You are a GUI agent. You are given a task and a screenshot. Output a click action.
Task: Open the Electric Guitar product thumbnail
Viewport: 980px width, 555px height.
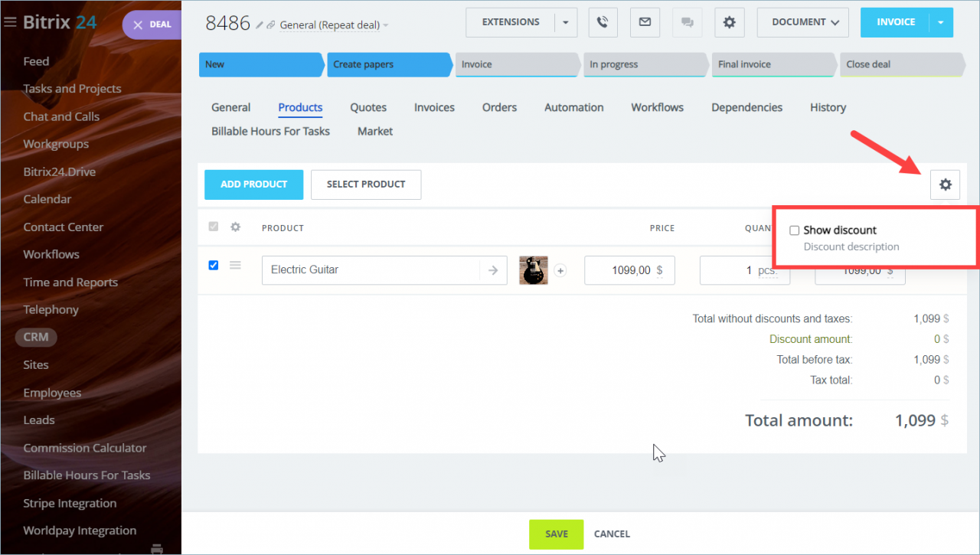[534, 270]
